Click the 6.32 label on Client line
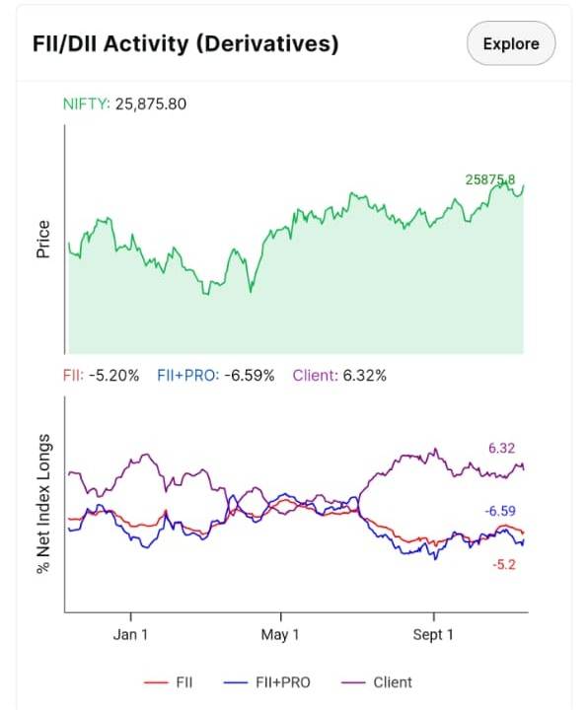This screenshot has width=588, height=710. pyautogui.click(x=501, y=449)
